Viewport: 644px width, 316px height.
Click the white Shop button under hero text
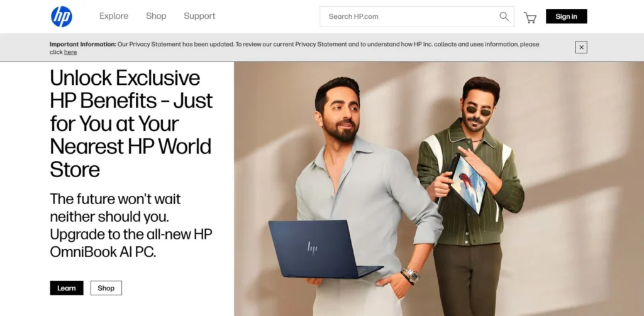pos(106,288)
